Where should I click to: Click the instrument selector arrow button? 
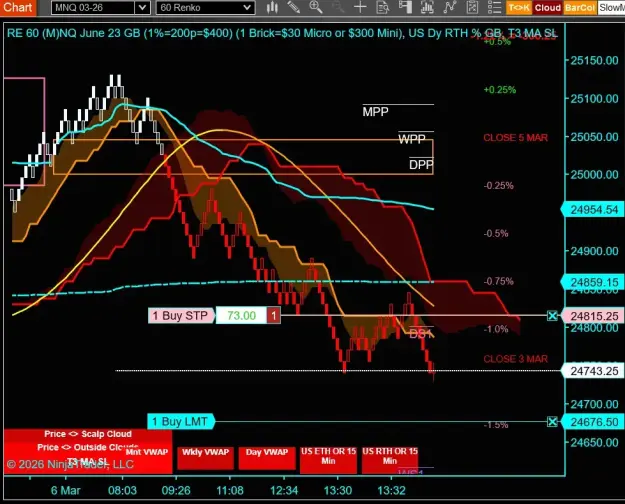point(142,8)
